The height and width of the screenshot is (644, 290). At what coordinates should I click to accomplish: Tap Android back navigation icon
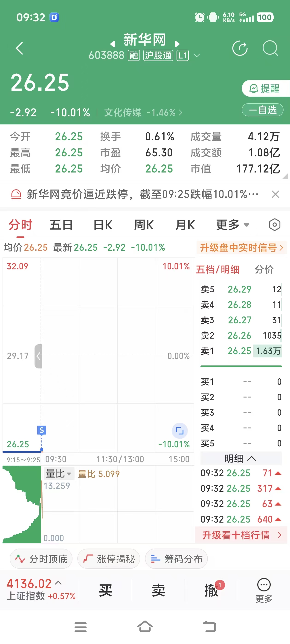point(209,627)
